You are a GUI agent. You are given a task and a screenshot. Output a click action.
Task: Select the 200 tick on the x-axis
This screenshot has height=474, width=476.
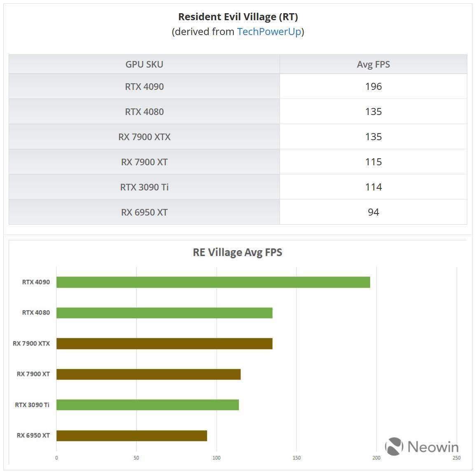[376, 458]
